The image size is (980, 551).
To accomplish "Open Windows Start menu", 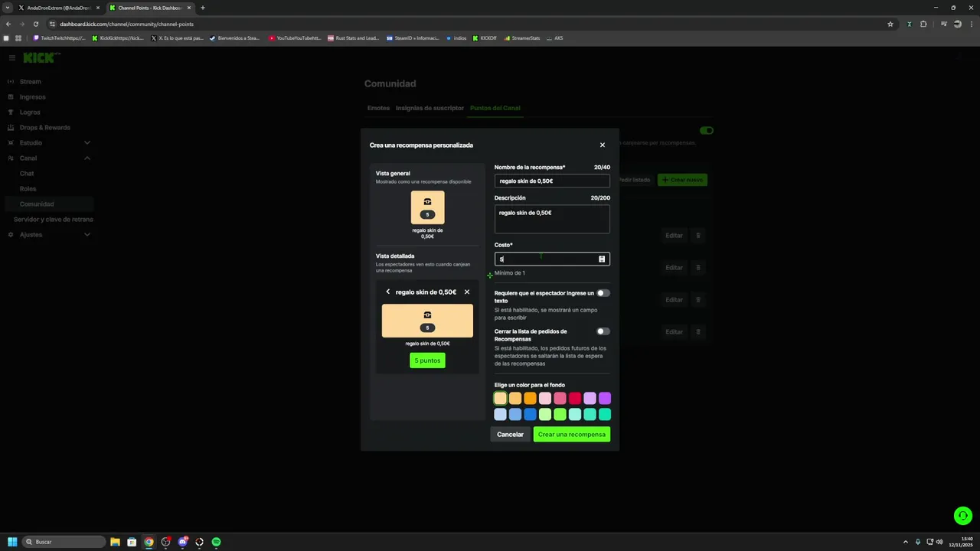I will pyautogui.click(x=12, y=542).
